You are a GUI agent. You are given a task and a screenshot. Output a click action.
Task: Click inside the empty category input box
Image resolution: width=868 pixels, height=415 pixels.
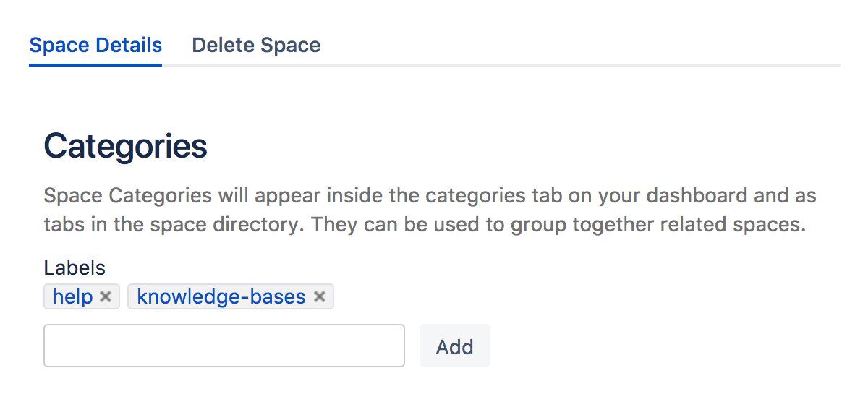pyautogui.click(x=224, y=346)
